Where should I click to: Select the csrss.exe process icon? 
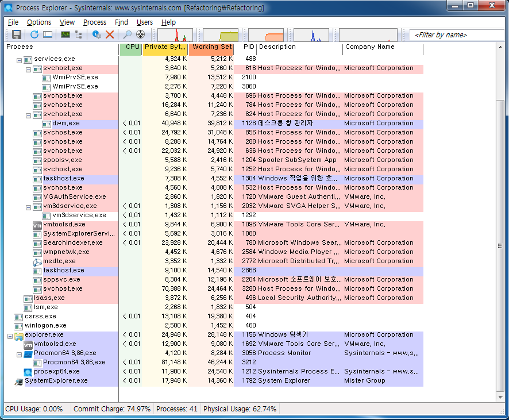point(19,317)
